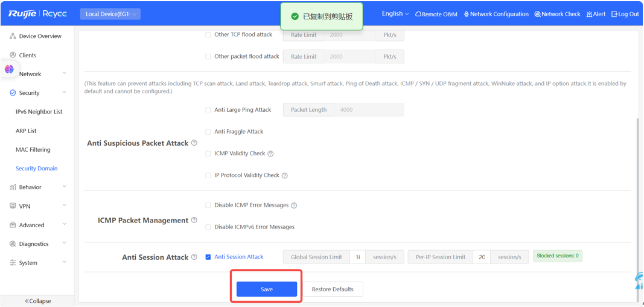
Task: Click the Log Out exit icon
Action: pos(614,14)
